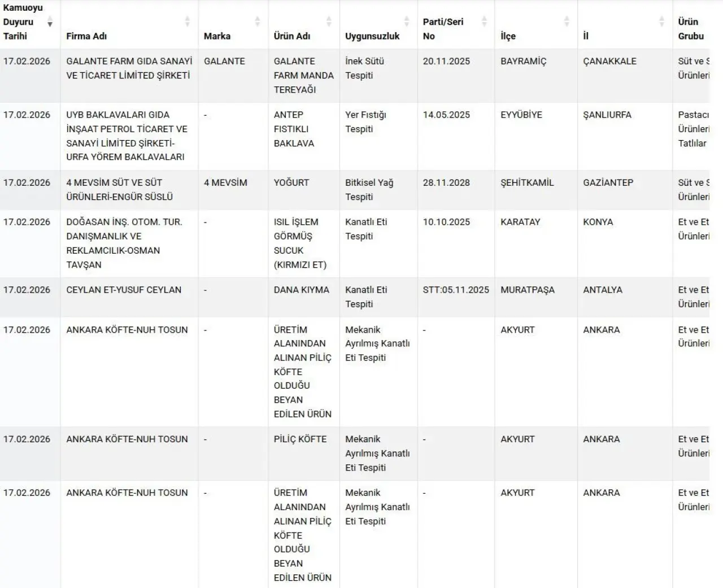Toggle the Uygunsuzluk column sort arrows
Screen dimensions: 723x588
tap(407, 22)
